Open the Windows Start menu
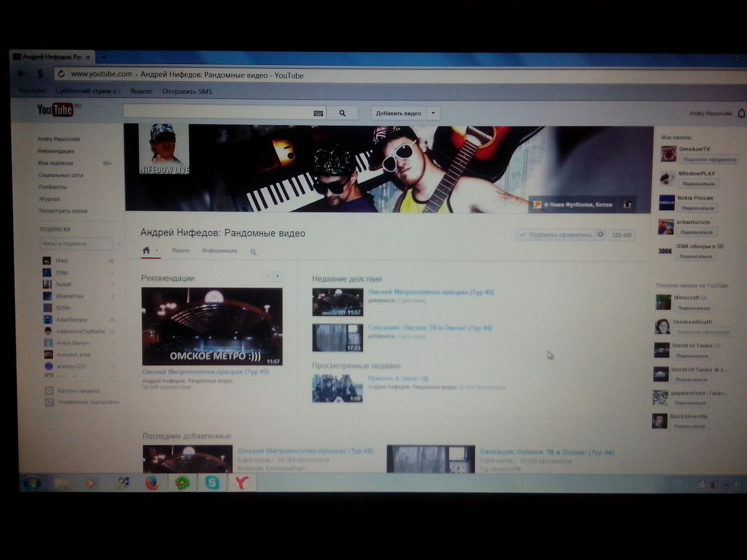Viewport: 747px width, 560px height. 31,482
